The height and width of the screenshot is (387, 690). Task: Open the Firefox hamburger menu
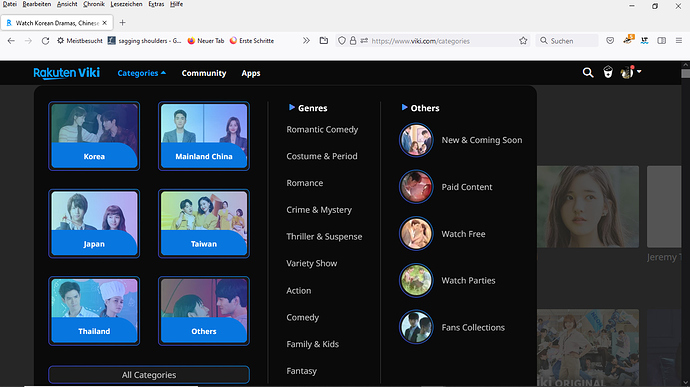click(x=679, y=41)
